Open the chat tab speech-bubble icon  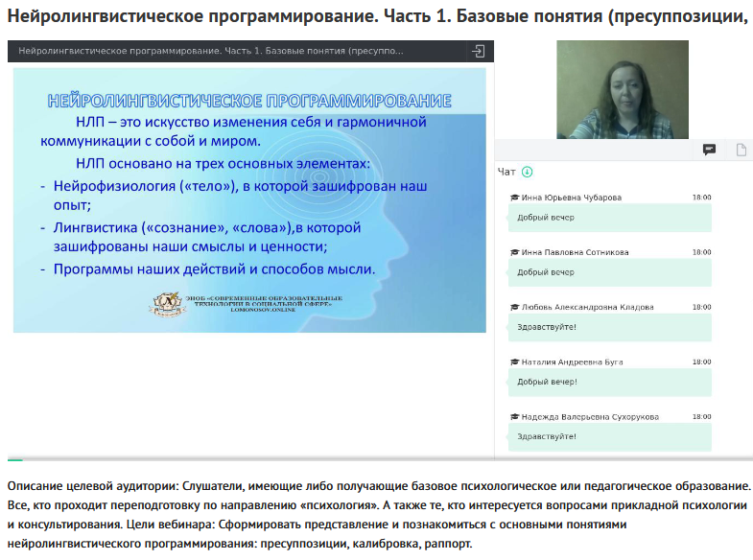pyautogui.click(x=709, y=150)
